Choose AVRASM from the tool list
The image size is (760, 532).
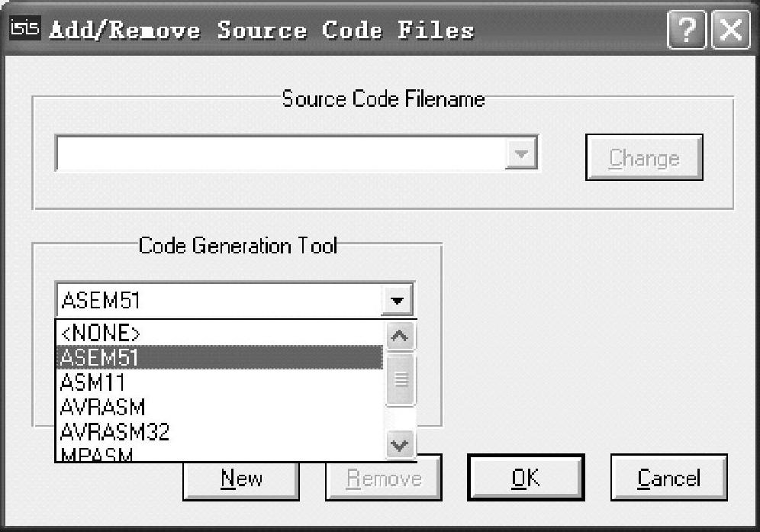221,407
